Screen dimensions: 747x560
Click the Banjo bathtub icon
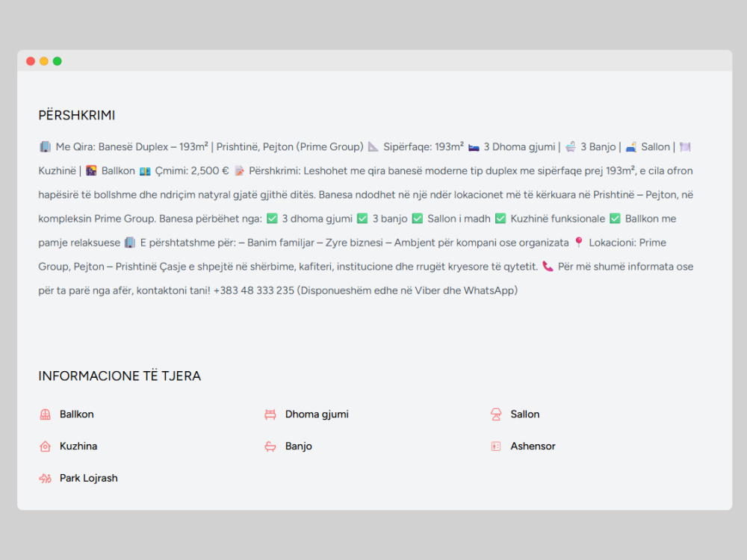click(x=270, y=447)
